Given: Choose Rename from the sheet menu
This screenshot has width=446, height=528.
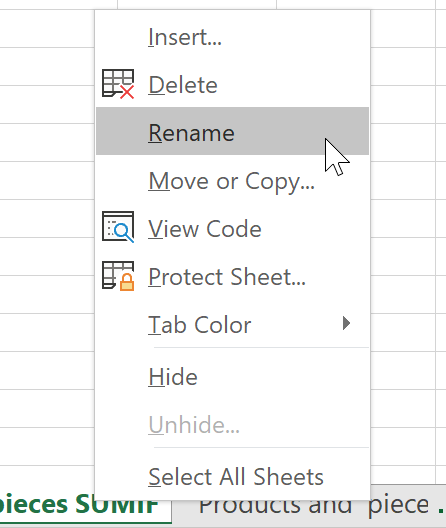Looking at the screenshot, I should click(x=232, y=131).
